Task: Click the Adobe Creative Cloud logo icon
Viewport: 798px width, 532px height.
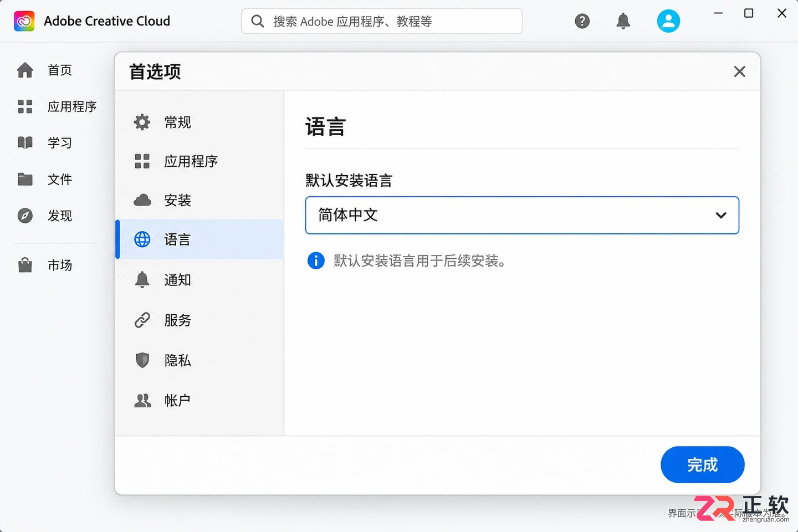Action: pyautogui.click(x=24, y=21)
